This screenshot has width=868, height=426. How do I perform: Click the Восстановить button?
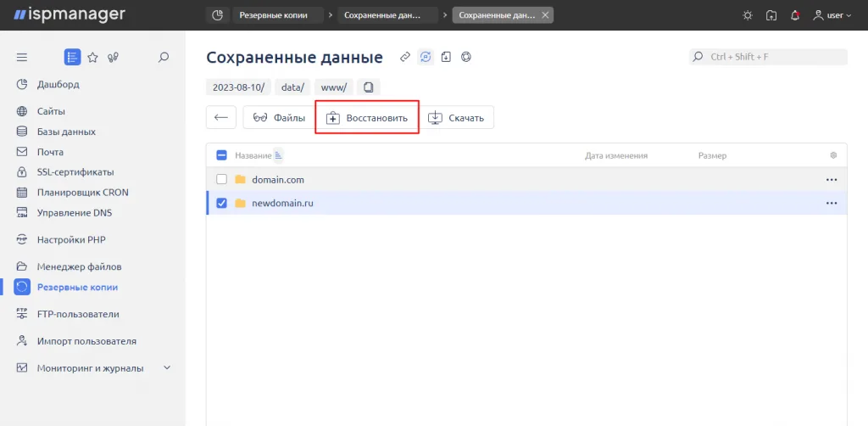[x=367, y=117]
